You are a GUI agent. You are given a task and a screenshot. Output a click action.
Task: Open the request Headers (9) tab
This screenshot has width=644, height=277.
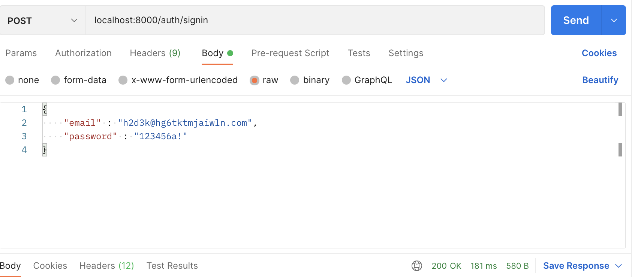(155, 53)
